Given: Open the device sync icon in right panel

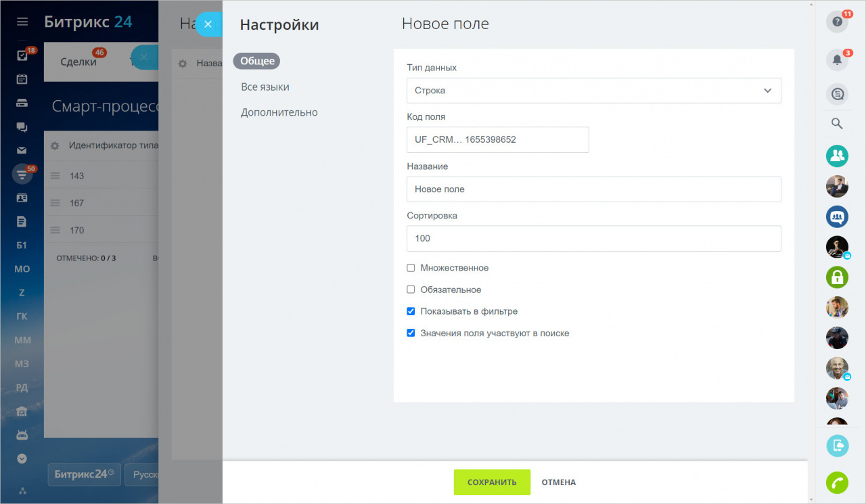Looking at the screenshot, I should point(838,445).
